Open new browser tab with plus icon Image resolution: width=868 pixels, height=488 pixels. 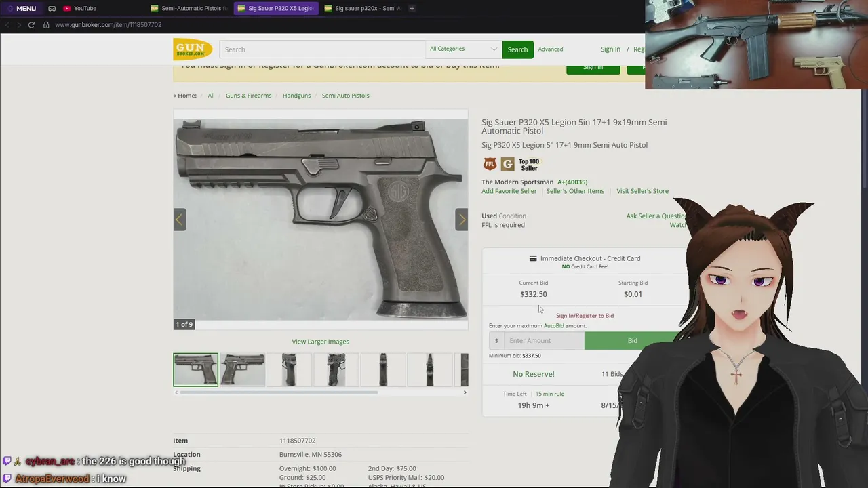[412, 8]
